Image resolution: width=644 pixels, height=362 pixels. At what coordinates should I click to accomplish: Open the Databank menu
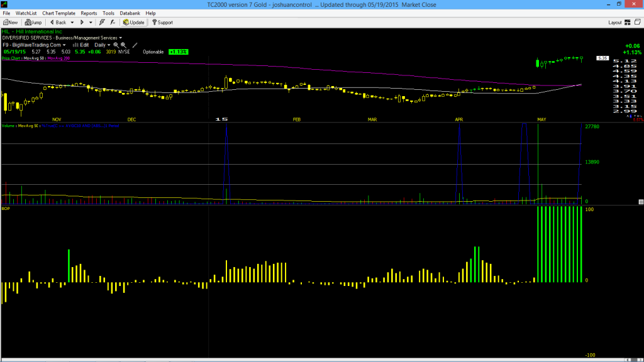coord(130,13)
